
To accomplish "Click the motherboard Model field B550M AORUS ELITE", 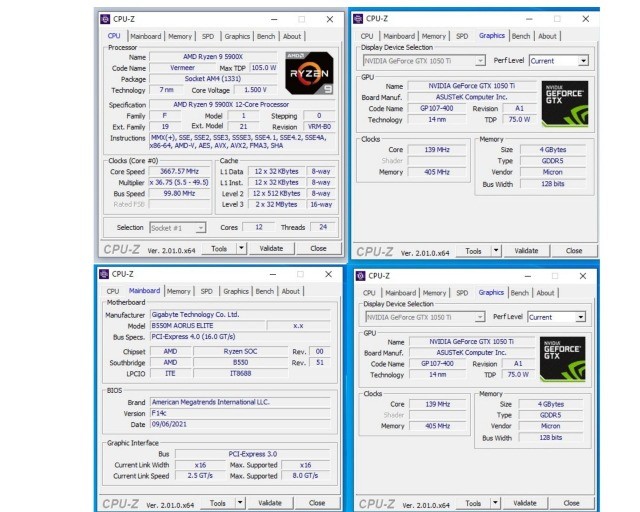I will [207, 326].
